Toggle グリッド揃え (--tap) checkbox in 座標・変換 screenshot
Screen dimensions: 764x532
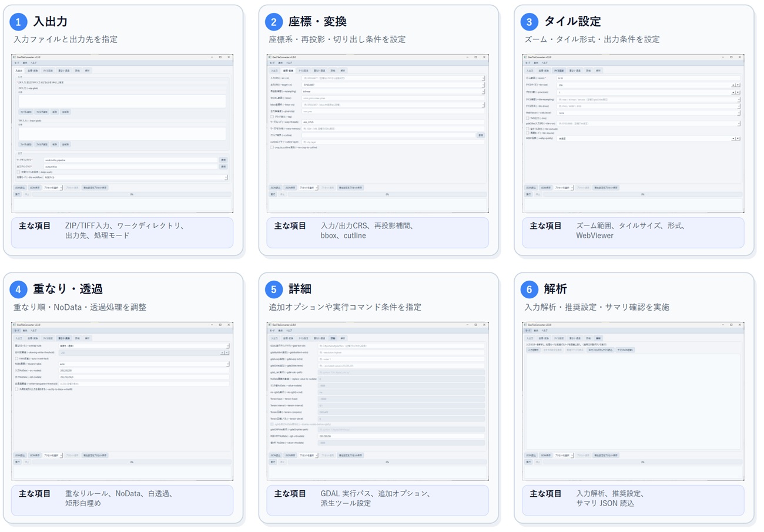[272, 116]
